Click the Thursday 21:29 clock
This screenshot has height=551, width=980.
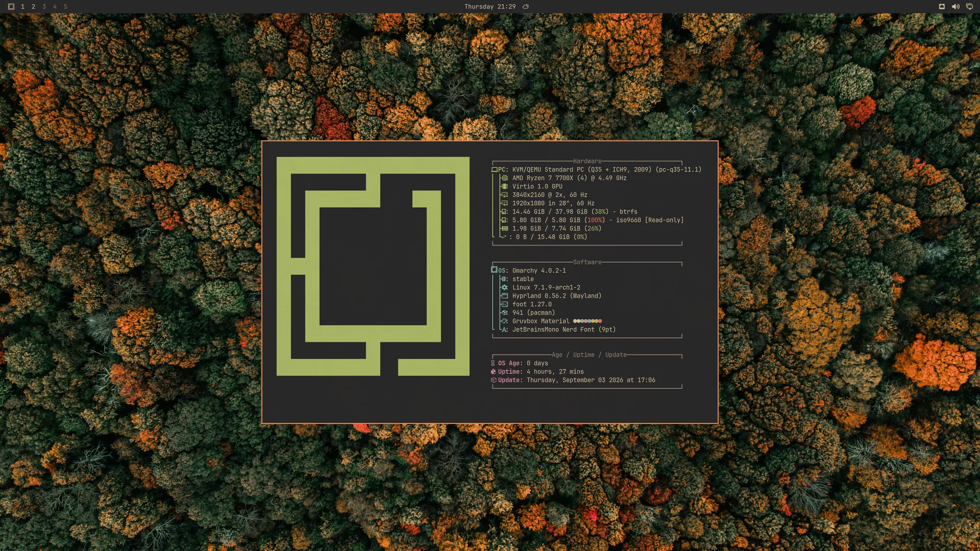pos(489,7)
